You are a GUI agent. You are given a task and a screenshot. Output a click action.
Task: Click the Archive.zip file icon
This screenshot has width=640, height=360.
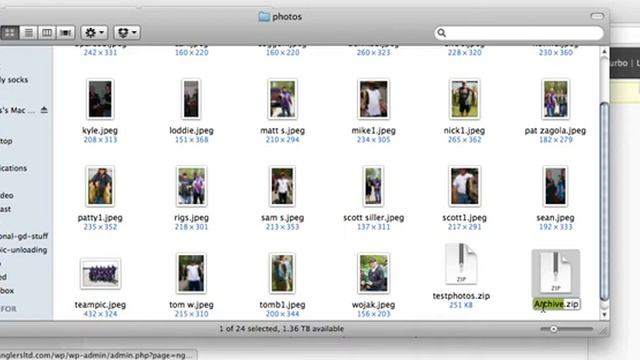tap(556, 273)
